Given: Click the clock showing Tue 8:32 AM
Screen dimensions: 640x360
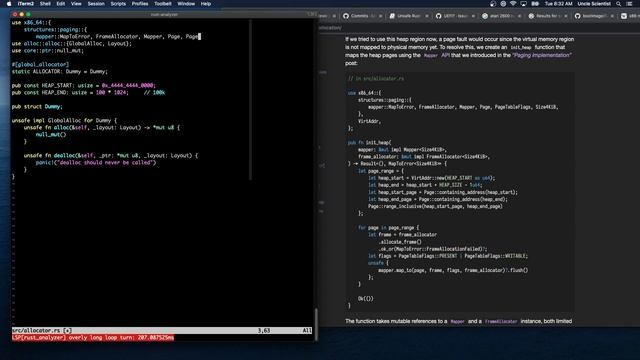Looking at the screenshot, I should pyautogui.click(x=558, y=4).
